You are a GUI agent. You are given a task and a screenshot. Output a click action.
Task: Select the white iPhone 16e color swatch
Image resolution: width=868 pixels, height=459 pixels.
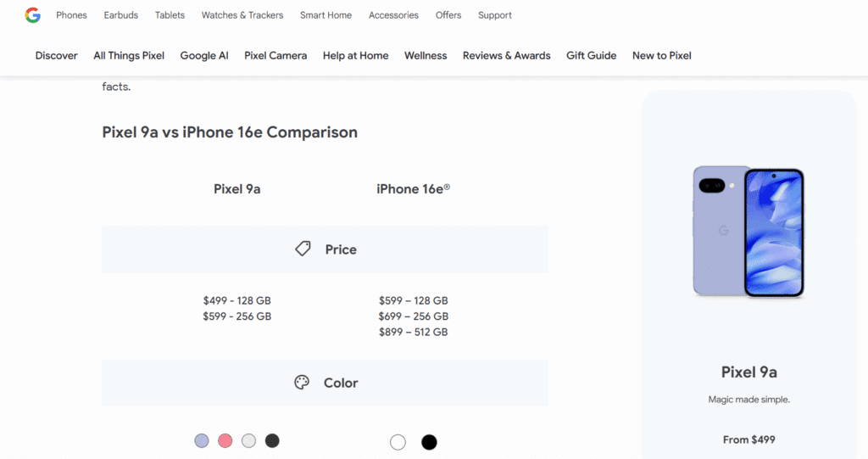click(x=398, y=442)
